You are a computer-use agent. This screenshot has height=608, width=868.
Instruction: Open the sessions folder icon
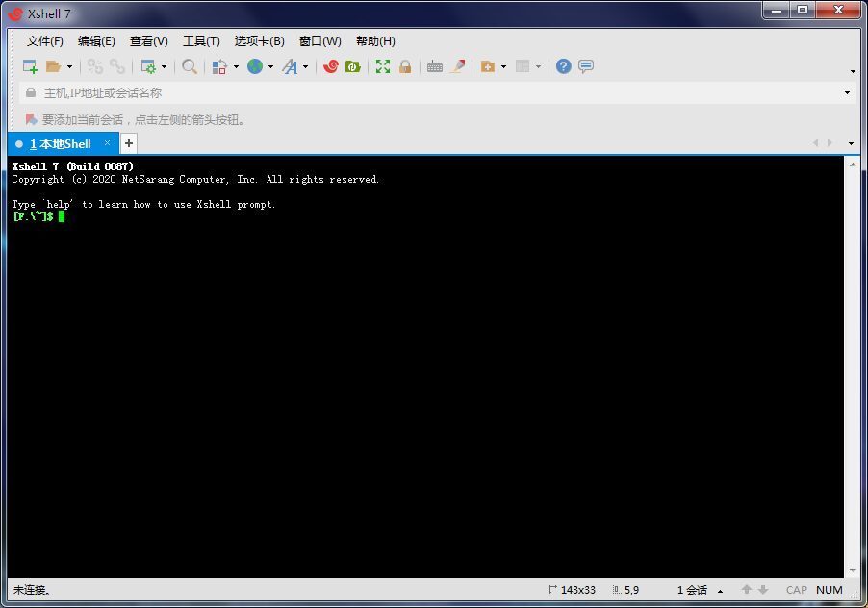tap(53, 66)
